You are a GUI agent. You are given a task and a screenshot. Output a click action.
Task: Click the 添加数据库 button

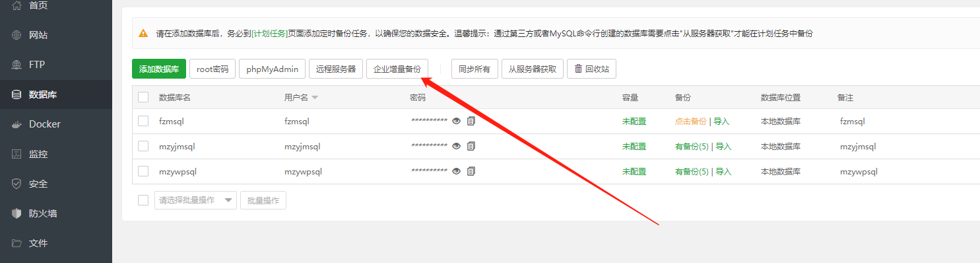[159, 69]
